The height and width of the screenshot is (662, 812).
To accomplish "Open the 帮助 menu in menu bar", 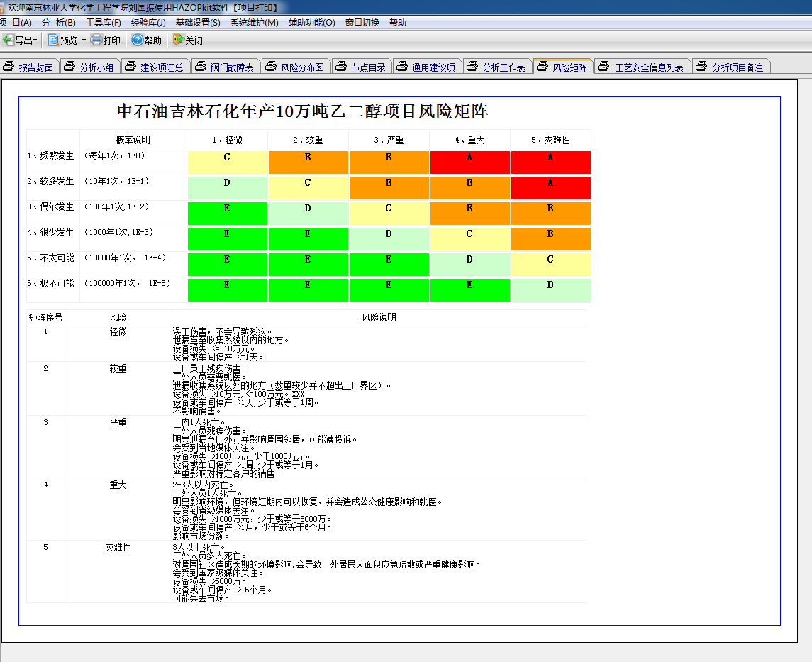I will point(398,22).
